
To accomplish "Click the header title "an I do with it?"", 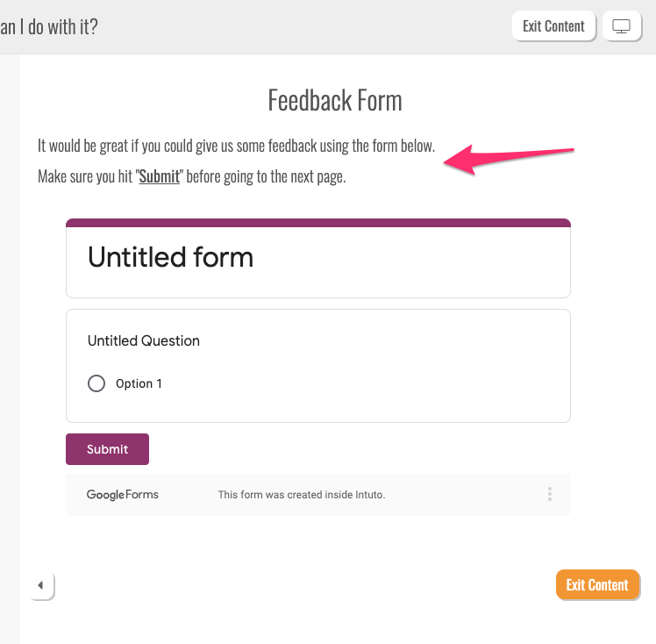I will click(x=48, y=26).
